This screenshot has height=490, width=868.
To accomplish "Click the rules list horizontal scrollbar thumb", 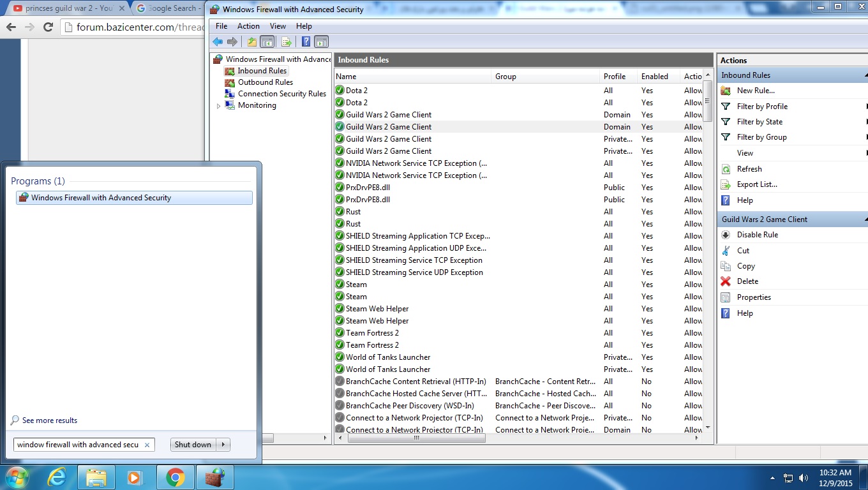I will point(417,438).
